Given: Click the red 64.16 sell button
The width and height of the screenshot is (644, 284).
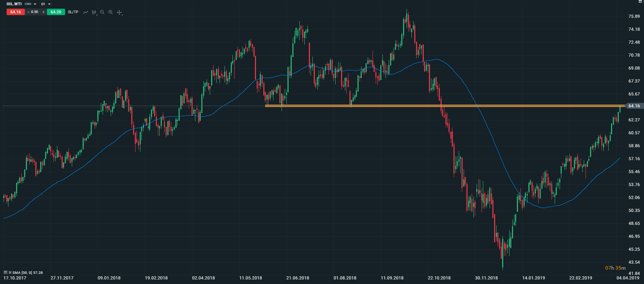Looking at the screenshot, I should click(16, 12).
